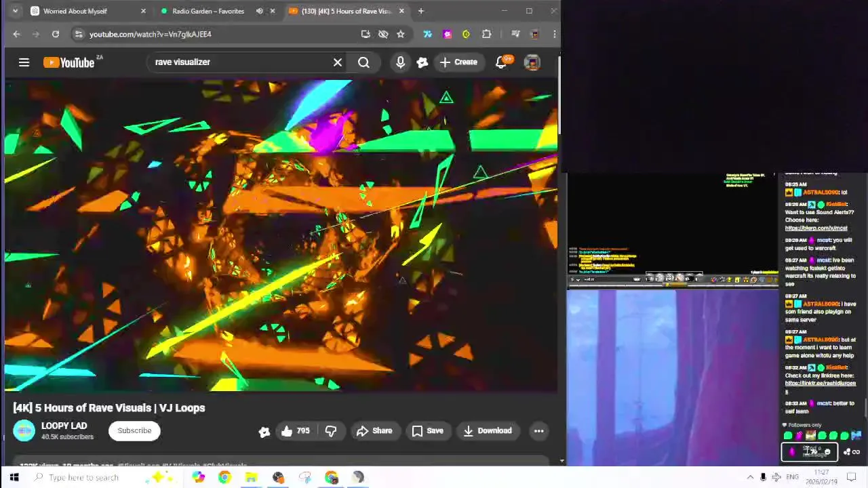Share the rave visuals video
868x488 pixels.
[374, 430]
